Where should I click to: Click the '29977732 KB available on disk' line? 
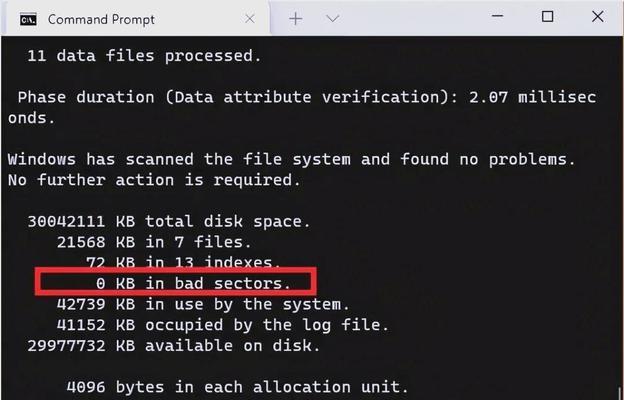click(174, 345)
